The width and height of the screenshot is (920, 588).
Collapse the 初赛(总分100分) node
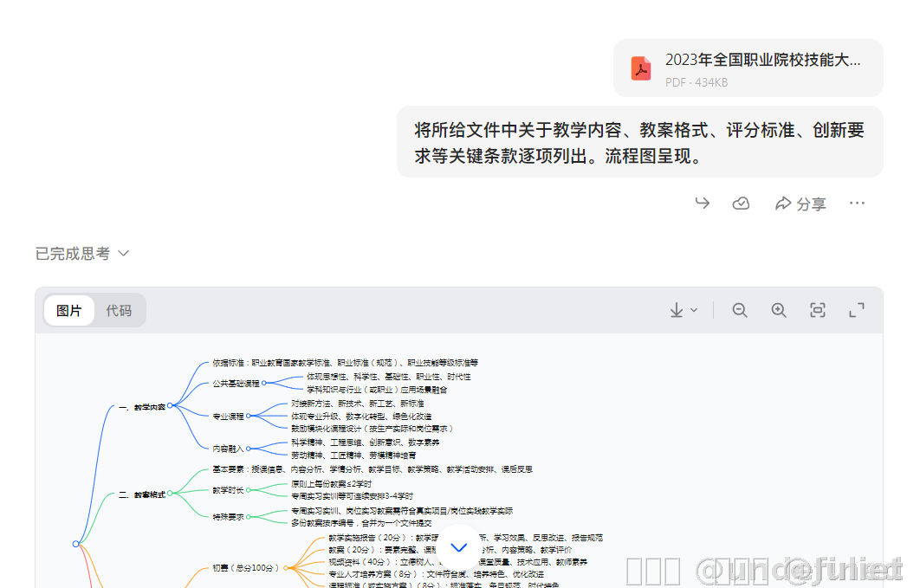tap(286, 567)
